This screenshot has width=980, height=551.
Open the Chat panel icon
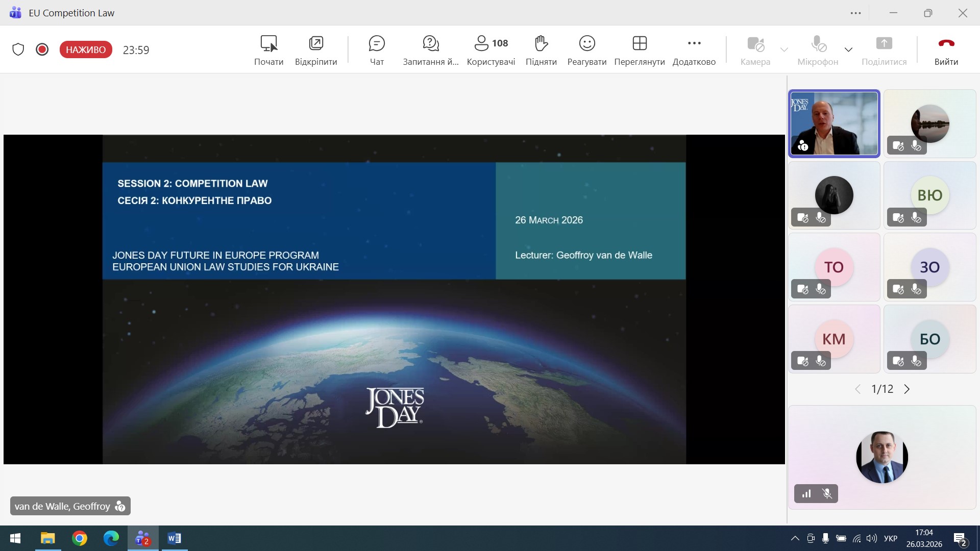pos(377,44)
